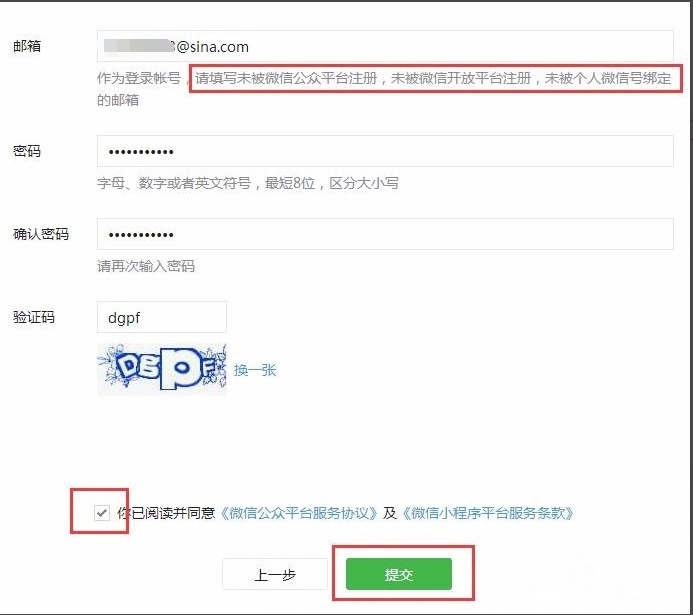Click the blue captcha image
Image resolution: width=693 pixels, height=615 pixels.
(x=162, y=369)
